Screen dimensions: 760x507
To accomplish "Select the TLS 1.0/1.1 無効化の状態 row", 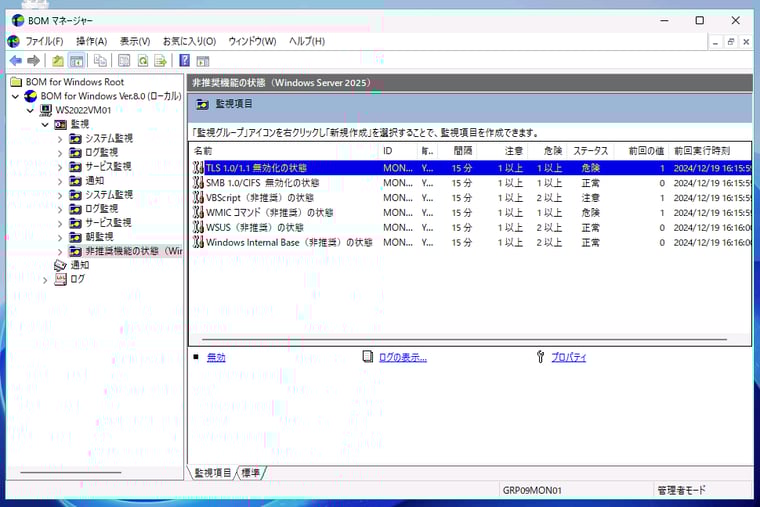I will click(x=472, y=168).
